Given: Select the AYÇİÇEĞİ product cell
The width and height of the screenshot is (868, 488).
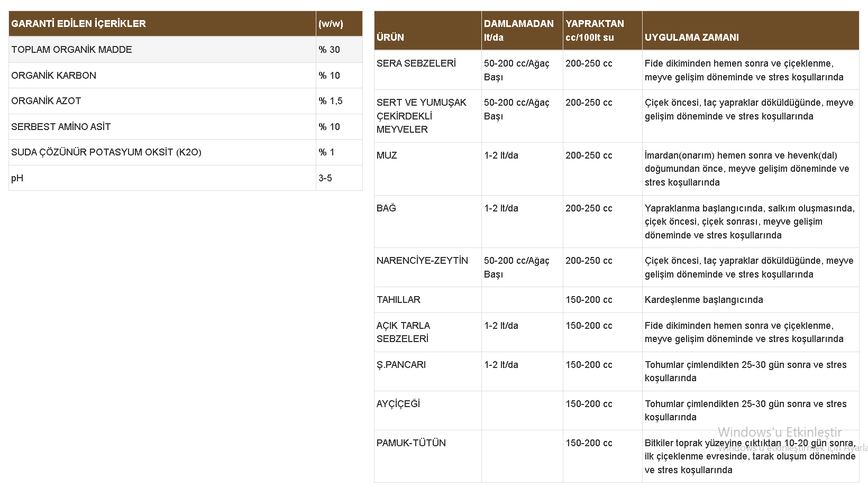Looking at the screenshot, I should pyautogui.click(x=398, y=404).
